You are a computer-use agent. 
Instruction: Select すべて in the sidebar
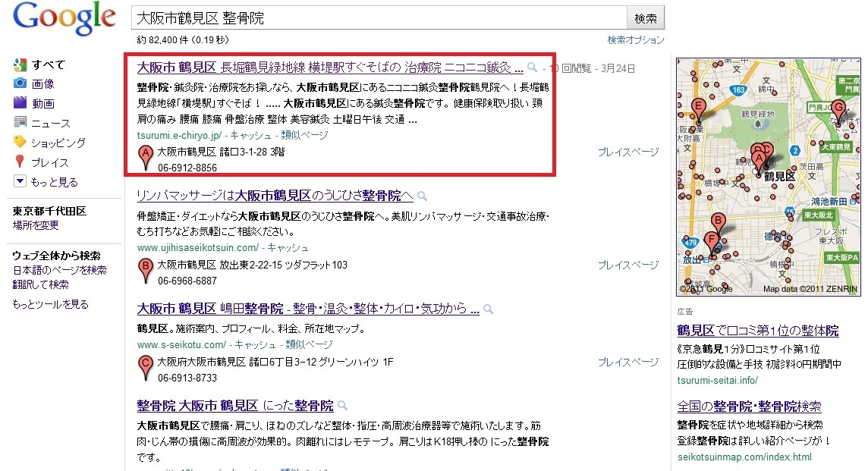(48, 64)
